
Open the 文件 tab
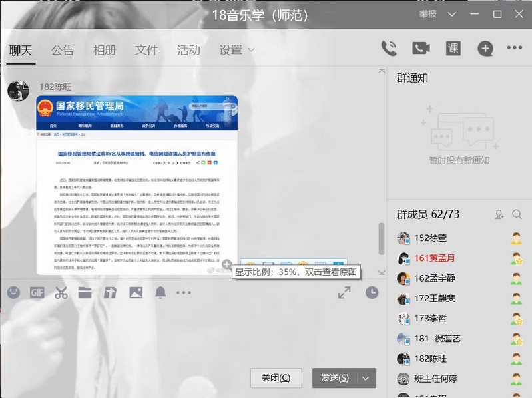(x=146, y=50)
